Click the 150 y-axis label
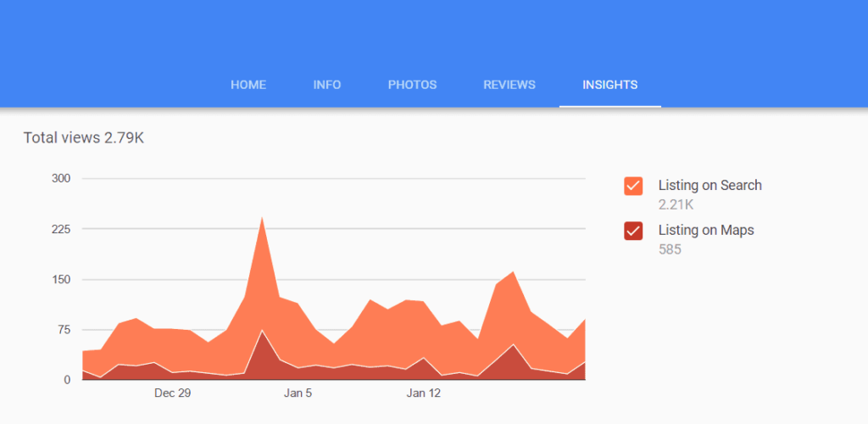Screen dimensions: 868x424 (x=61, y=280)
